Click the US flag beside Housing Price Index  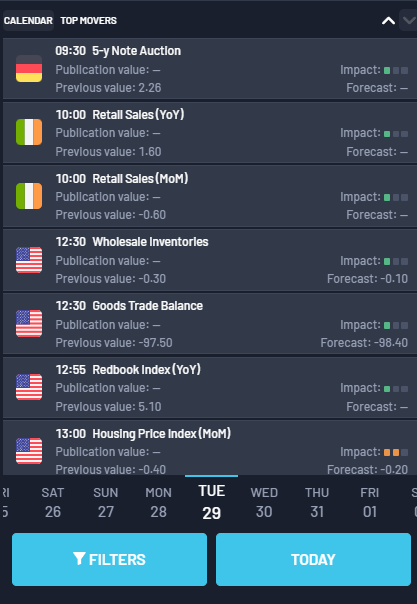tap(29, 451)
